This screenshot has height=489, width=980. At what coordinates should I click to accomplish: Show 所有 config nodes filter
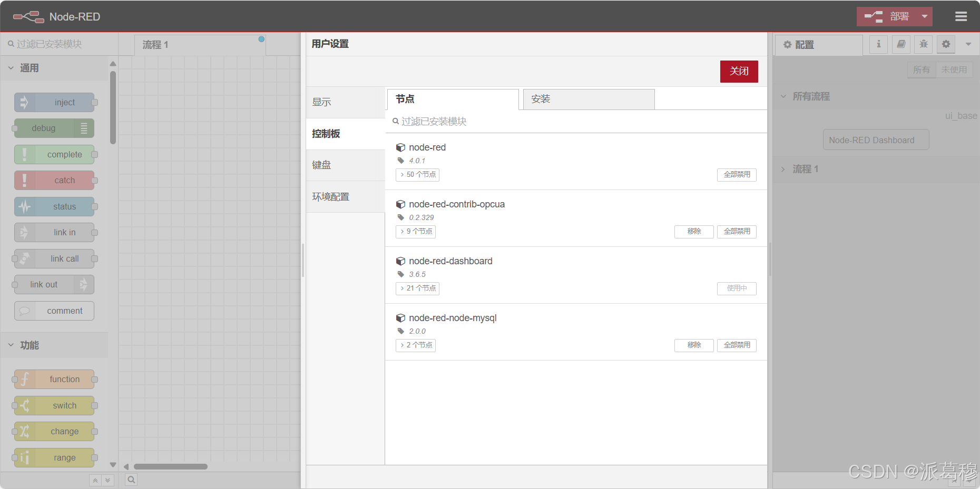[x=922, y=69]
